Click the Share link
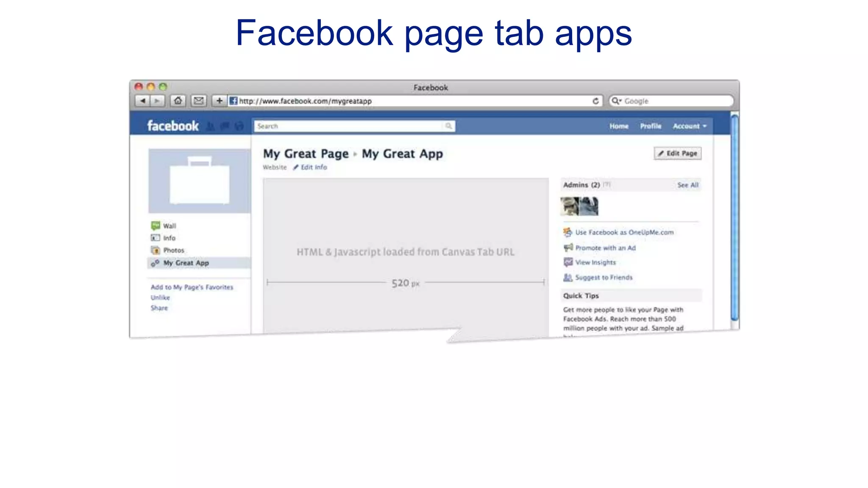The height and width of the screenshot is (488, 868). 159,308
